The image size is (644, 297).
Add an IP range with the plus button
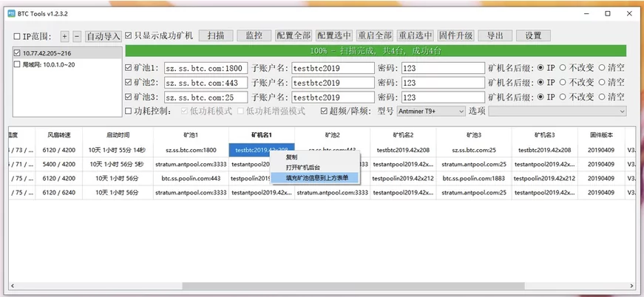point(64,36)
